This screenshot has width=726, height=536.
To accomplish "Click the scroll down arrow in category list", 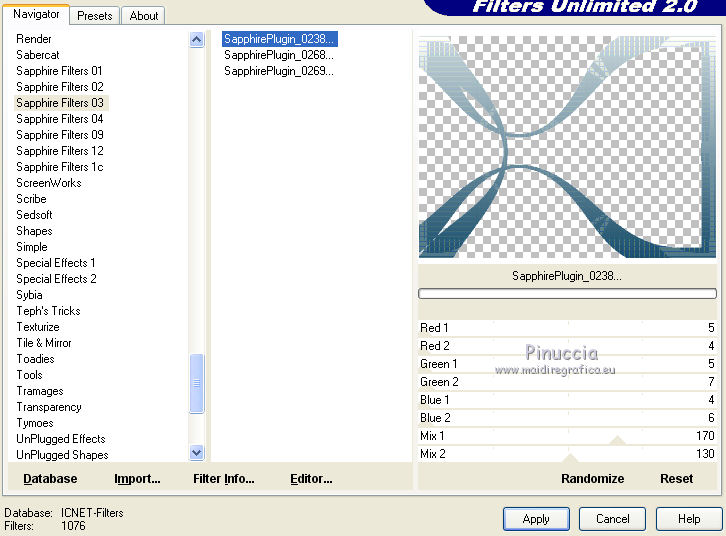I will click(197, 453).
